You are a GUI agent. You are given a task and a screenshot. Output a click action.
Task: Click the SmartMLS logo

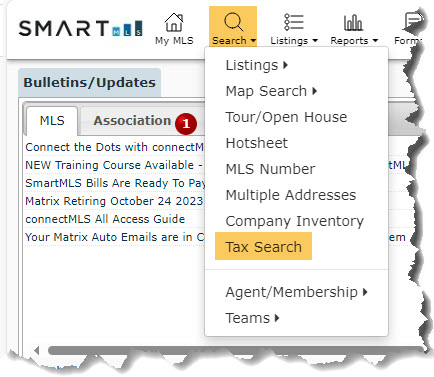click(x=81, y=28)
